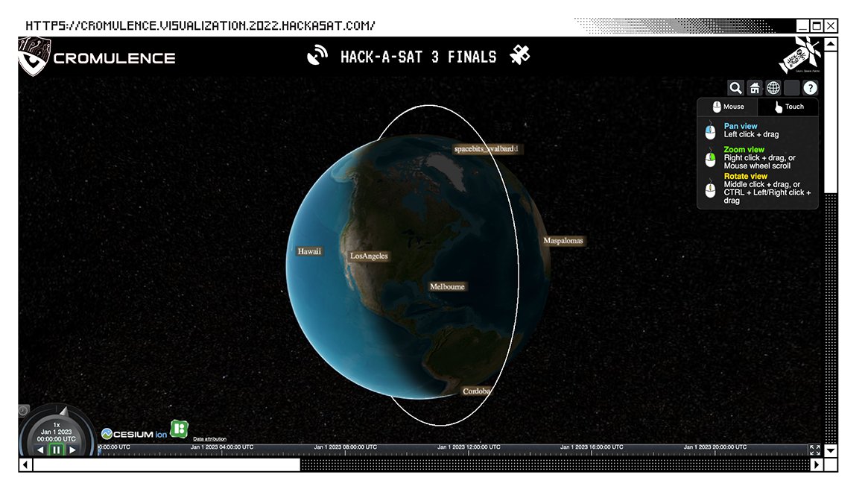Jump timeline to Jan 1 2023 08:00:00 UTC
868x501 pixels.
346,447
